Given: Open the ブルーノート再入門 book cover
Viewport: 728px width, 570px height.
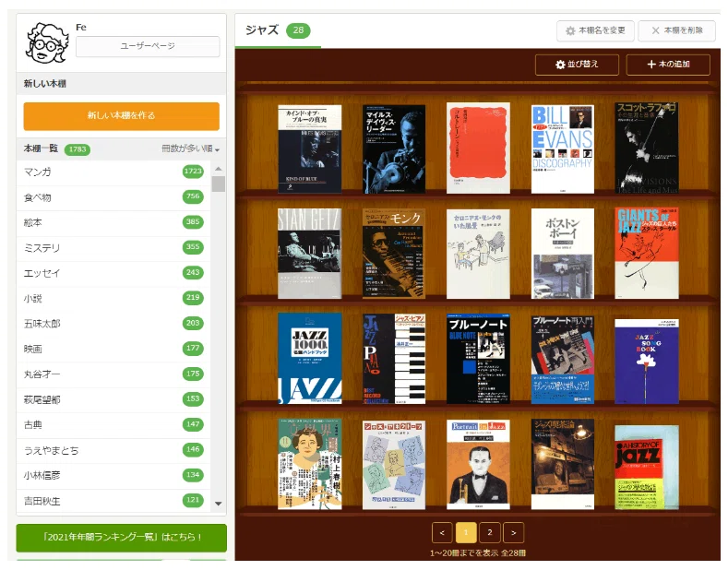Looking at the screenshot, I should (x=563, y=360).
